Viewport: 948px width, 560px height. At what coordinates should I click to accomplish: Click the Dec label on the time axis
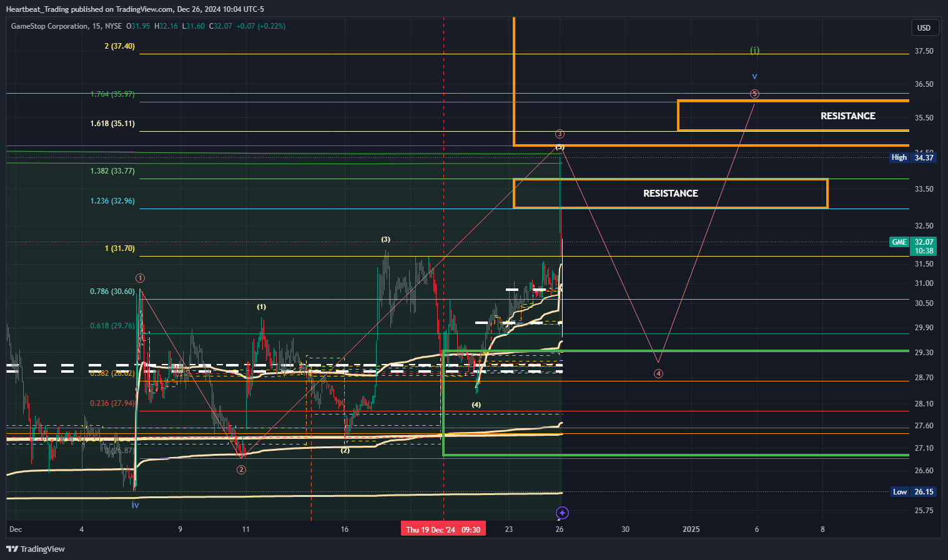coord(16,529)
